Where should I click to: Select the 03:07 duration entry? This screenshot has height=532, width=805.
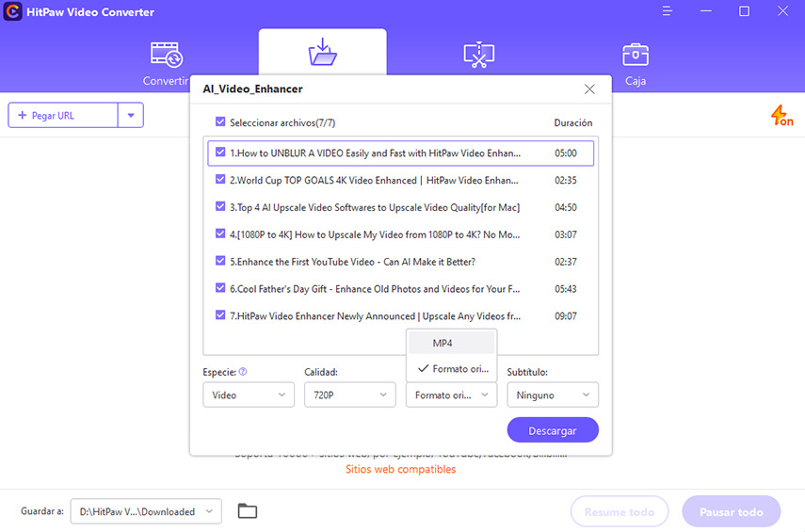point(566,234)
